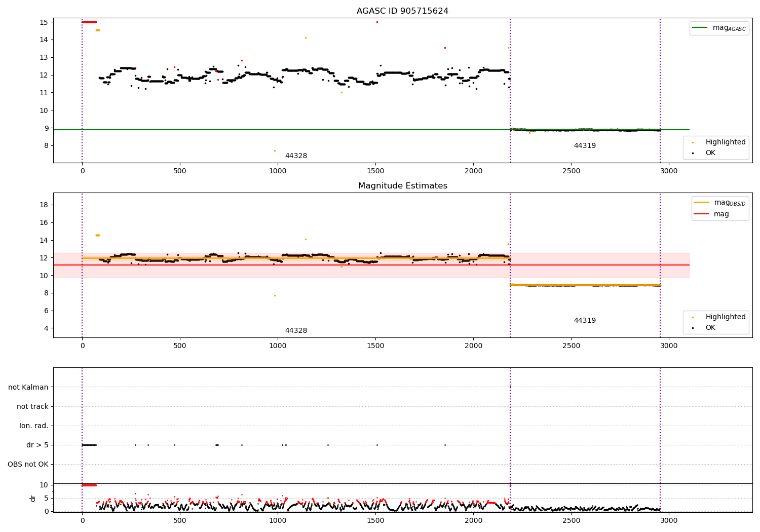Click y-axis tick 9 of top plot

pos(46,128)
